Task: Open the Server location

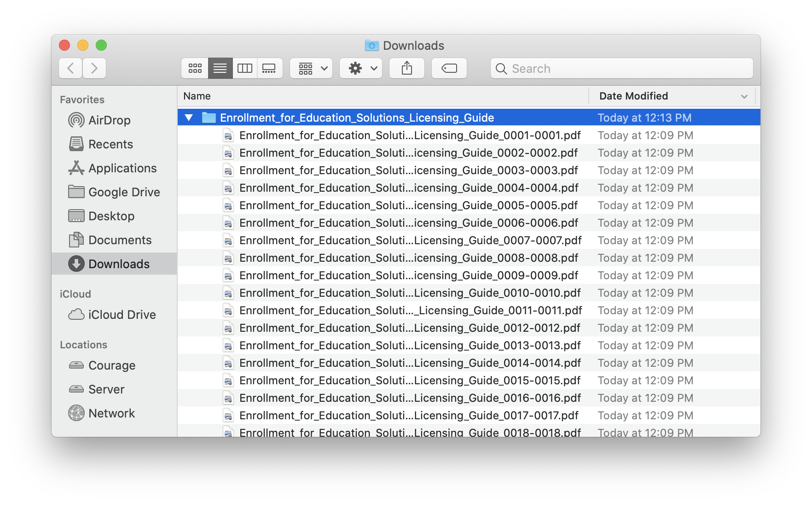Action: (114, 389)
